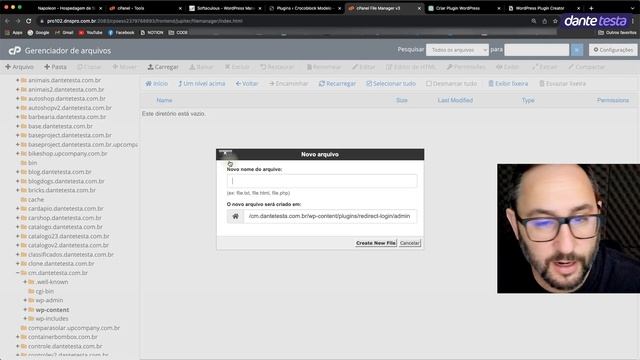Viewport: 640px width, 360px height.
Task: Click Esvaziar lixeira
Action: click(562, 84)
